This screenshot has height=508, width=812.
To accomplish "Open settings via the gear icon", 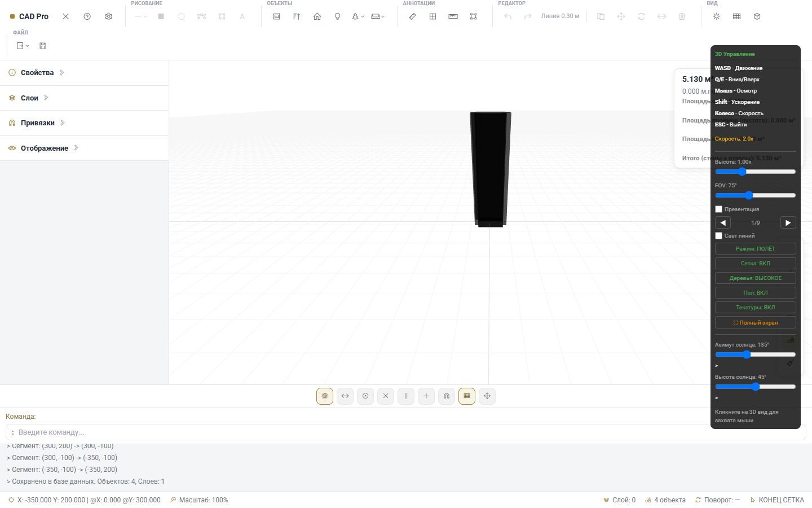I will (108, 16).
